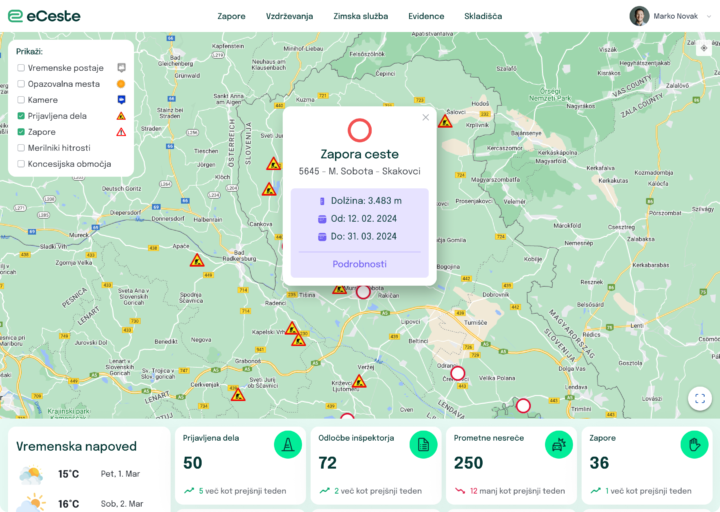The width and height of the screenshot is (720, 512).
Task: Select roadwork marker near Apače
Action: tap(197, 260)
